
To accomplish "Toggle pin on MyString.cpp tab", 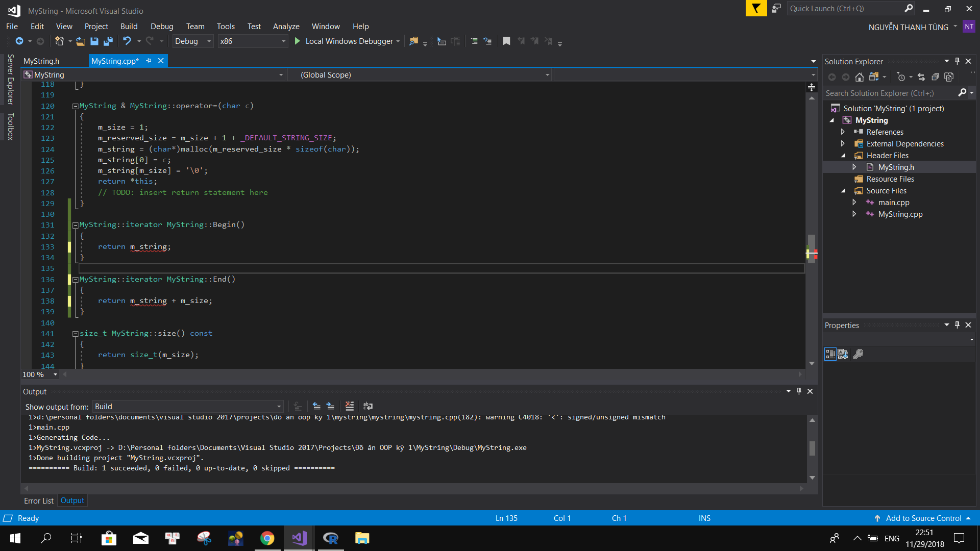I will (x=149, y=61).
